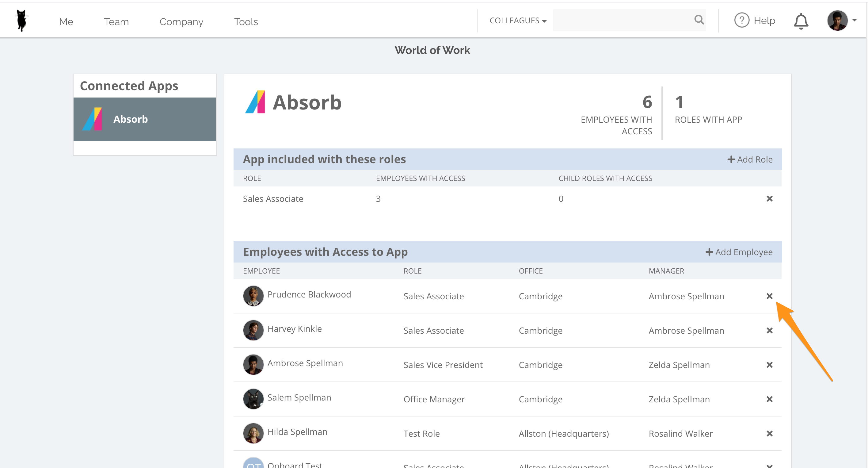The width and height of the screenshot is (868, 468).
Task: Click the user profile avatar
Action: [837, 21]
